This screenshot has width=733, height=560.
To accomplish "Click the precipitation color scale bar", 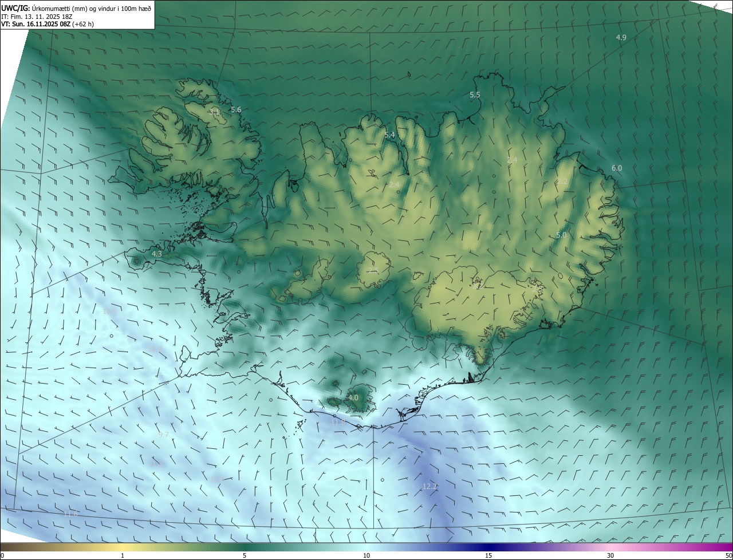I will click(366, 547).
